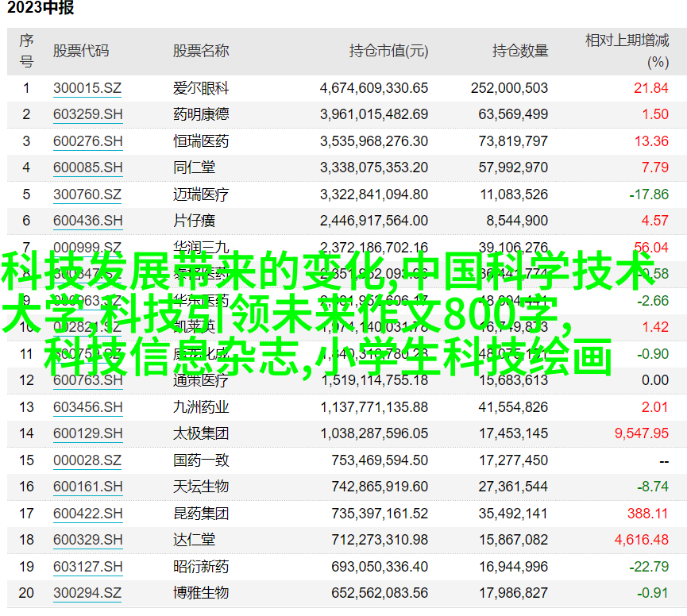Click the change value -22.79
Screen dimensions: 687x616
(649, 567)
